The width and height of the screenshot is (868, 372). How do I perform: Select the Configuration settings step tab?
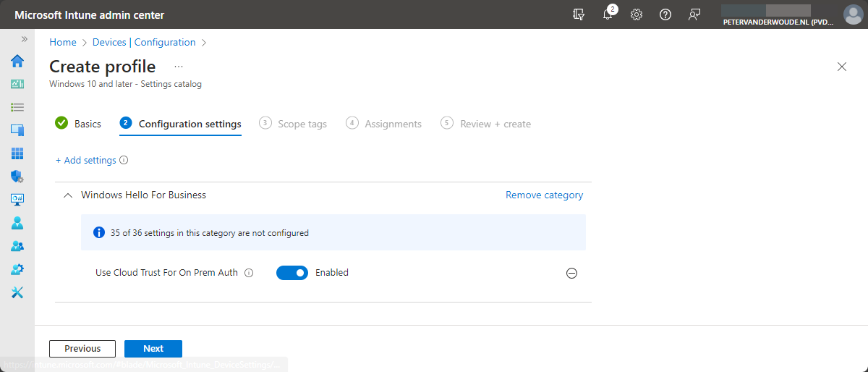(x=181, y=124)
